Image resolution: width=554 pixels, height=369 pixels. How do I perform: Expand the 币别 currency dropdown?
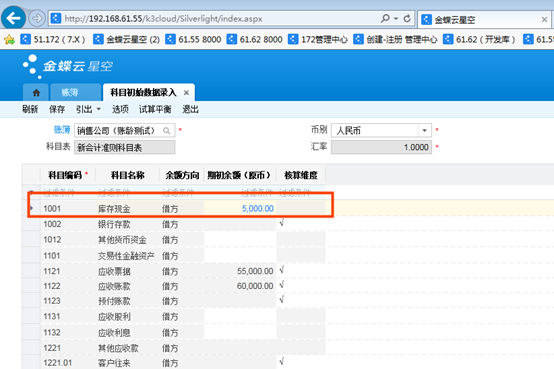[x=424, y=130]
